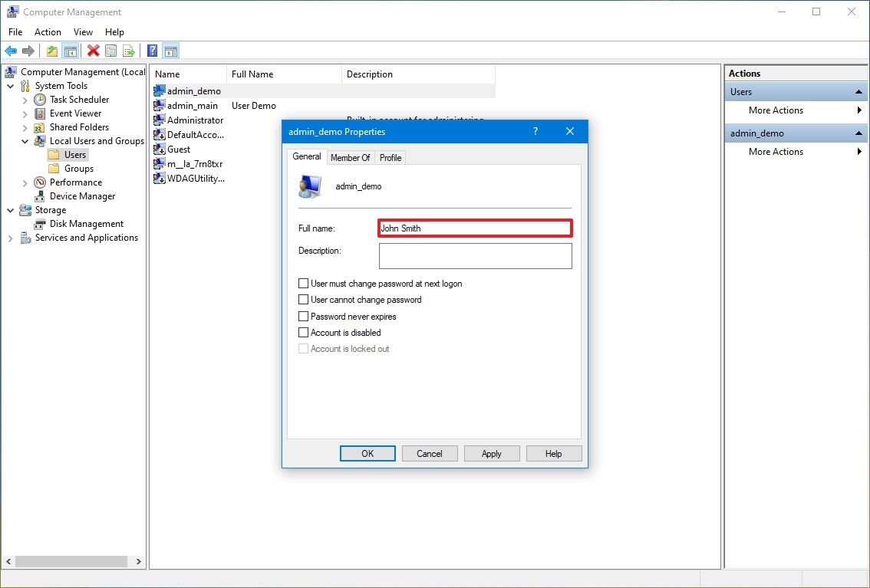This screenshot has height=588, width=870.
Task: Expand the Services and Applications node
Action: tap(10, 238)
